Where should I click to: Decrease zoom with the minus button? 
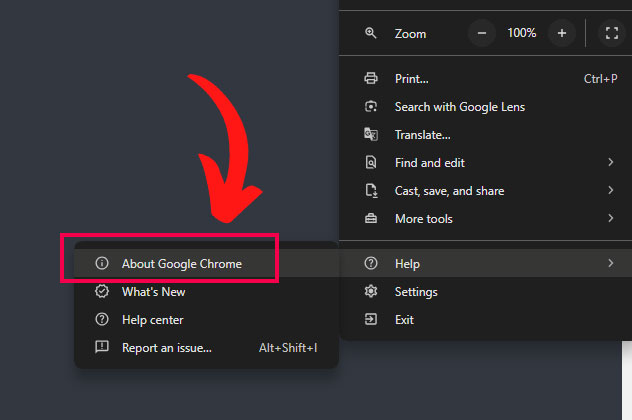(482, 33)
